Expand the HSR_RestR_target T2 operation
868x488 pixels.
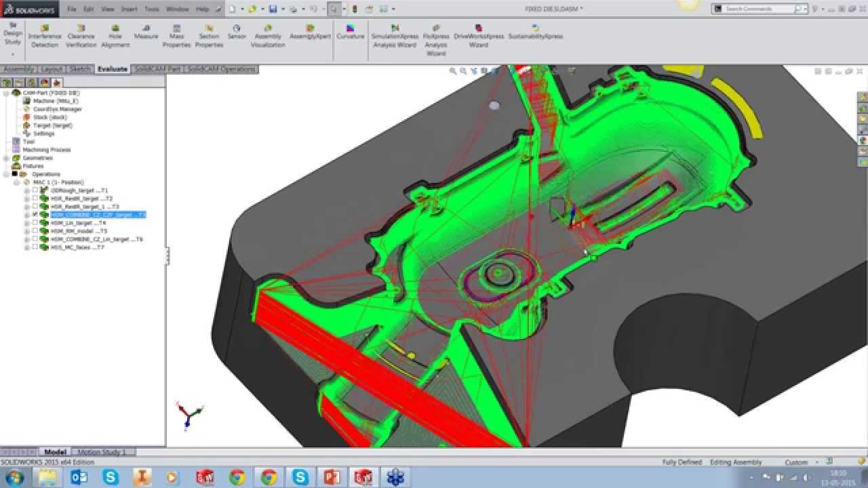click(27, 199)
